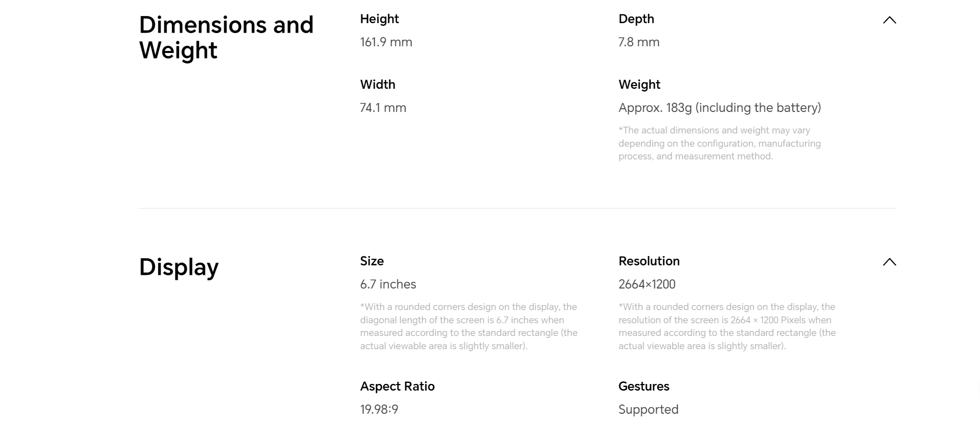Click the Dimensions and Weight heading
Viewport: 980px width, 432px height.
click(226, 38)
